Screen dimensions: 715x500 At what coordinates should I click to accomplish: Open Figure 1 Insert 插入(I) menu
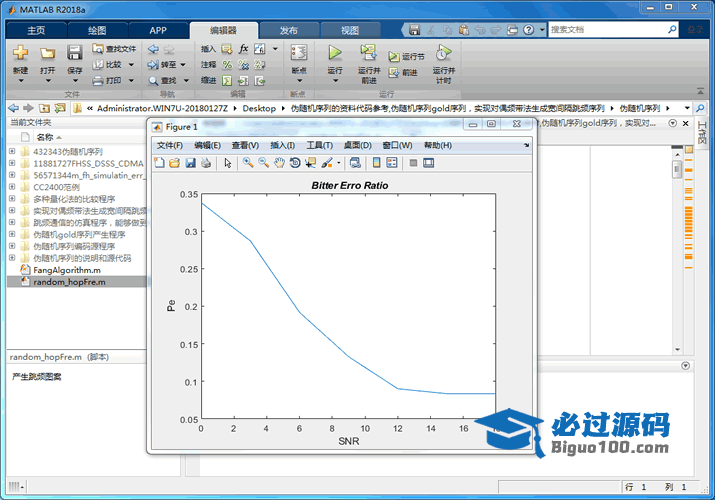click(283, 145)
